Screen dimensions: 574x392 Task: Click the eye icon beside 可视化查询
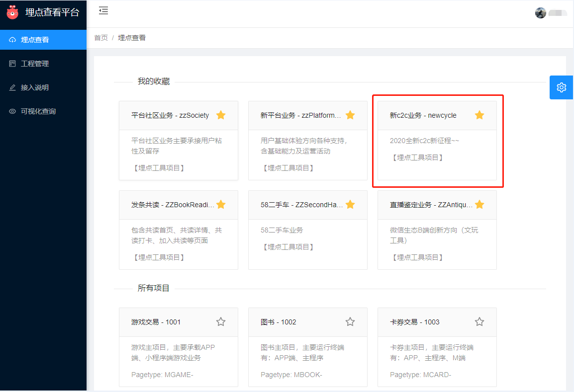pos(12,111)
